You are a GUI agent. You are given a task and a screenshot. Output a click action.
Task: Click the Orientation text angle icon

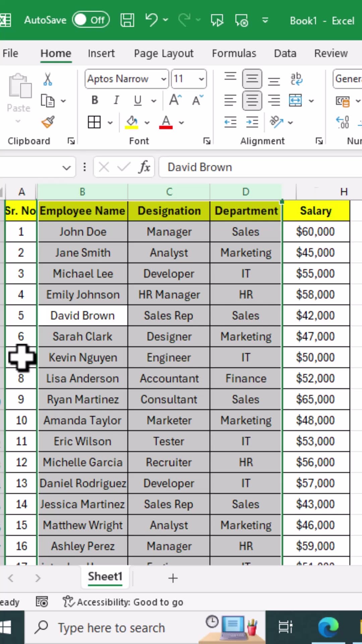[277, 122]
